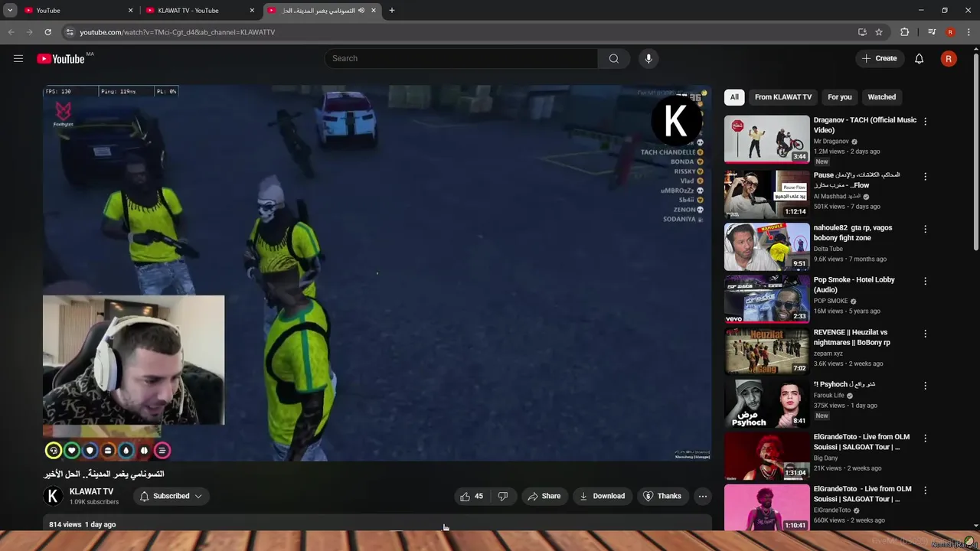This screenshot has width=980, height=551.
Task: Reload the page
Action: coord(47,32)
